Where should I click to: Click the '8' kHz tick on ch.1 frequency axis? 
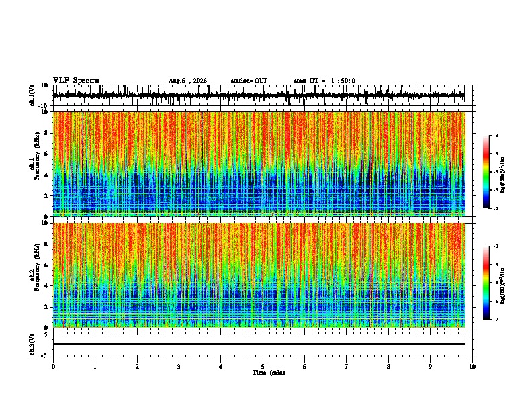(x=46, y=133)
